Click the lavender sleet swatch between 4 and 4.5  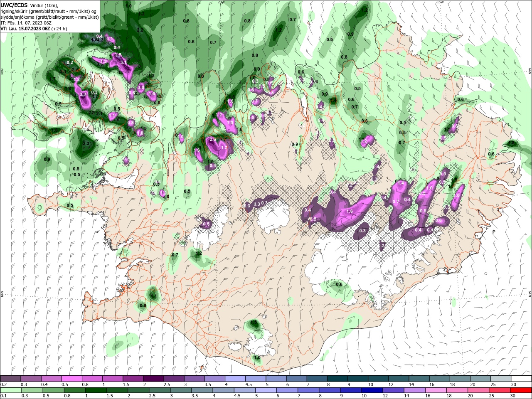point(234,379)
